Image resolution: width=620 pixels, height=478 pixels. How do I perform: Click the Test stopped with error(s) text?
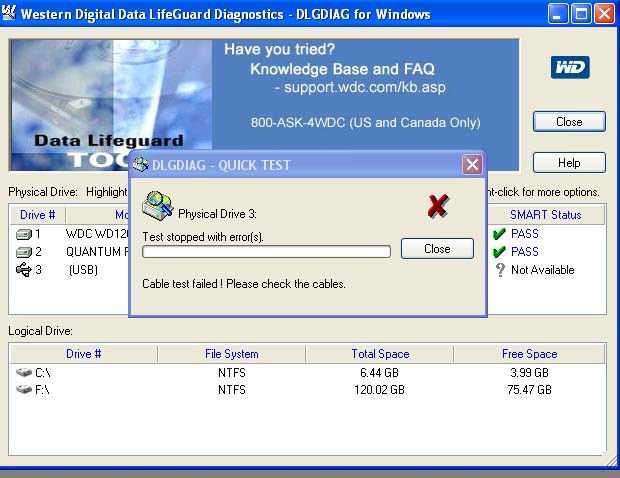click(x=203, y=237)
